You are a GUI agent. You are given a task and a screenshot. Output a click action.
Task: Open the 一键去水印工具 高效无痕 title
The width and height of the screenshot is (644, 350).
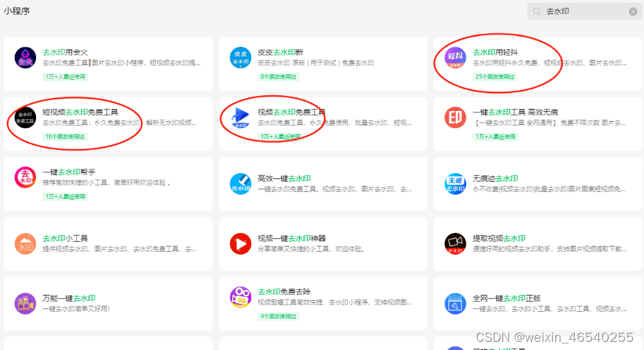click(515, 112)
